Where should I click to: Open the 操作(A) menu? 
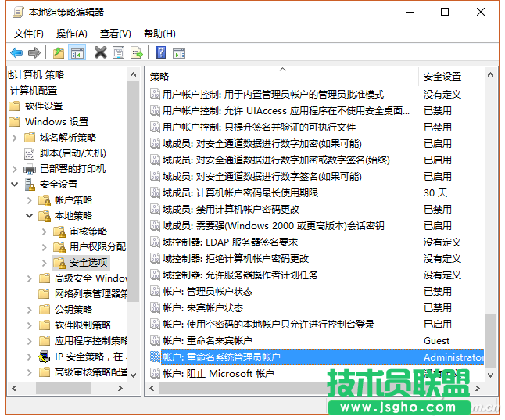[72, 34]
